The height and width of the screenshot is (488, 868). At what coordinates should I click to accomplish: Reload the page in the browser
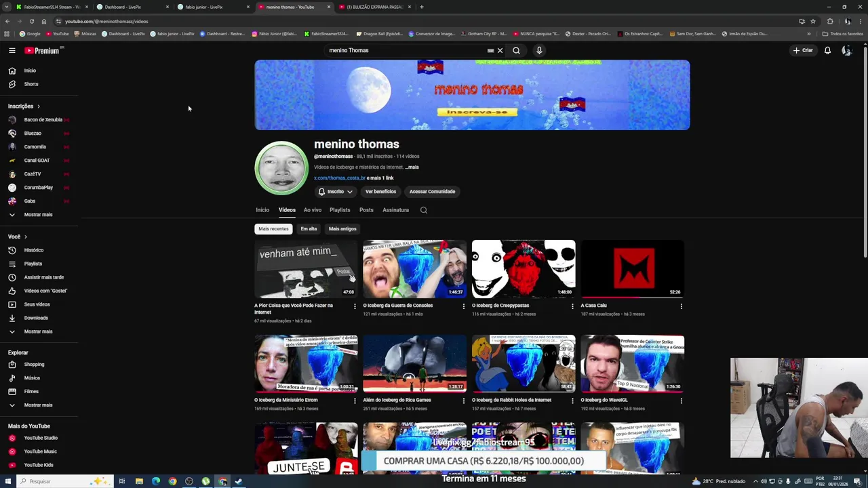pyautogui.click(x=32, y=21)
